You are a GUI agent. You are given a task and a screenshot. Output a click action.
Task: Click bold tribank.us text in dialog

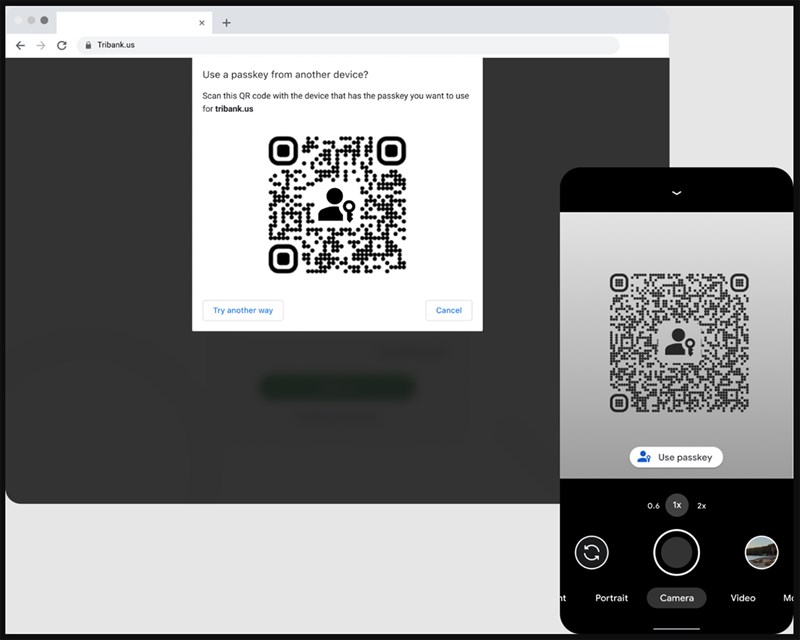(234, 109)
